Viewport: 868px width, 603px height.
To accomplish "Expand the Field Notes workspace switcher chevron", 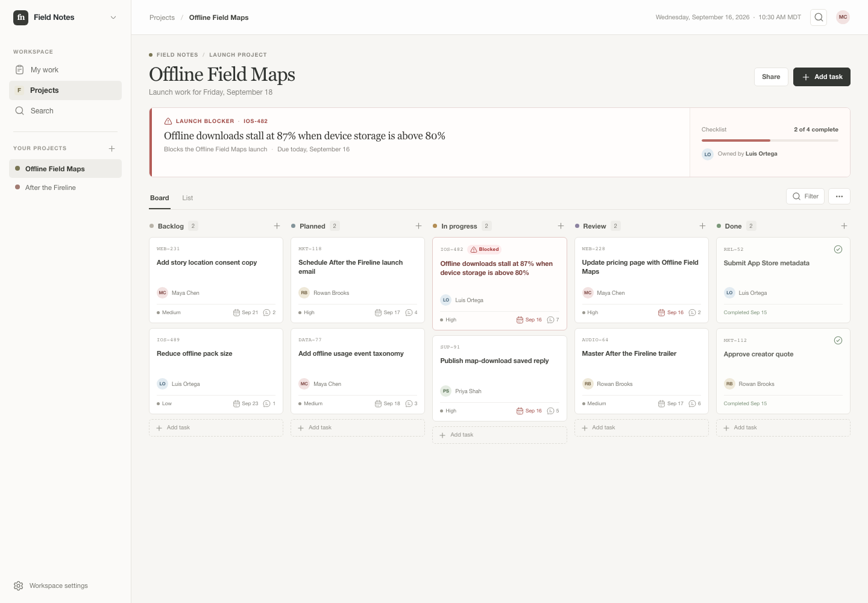I will pos(113,17).
